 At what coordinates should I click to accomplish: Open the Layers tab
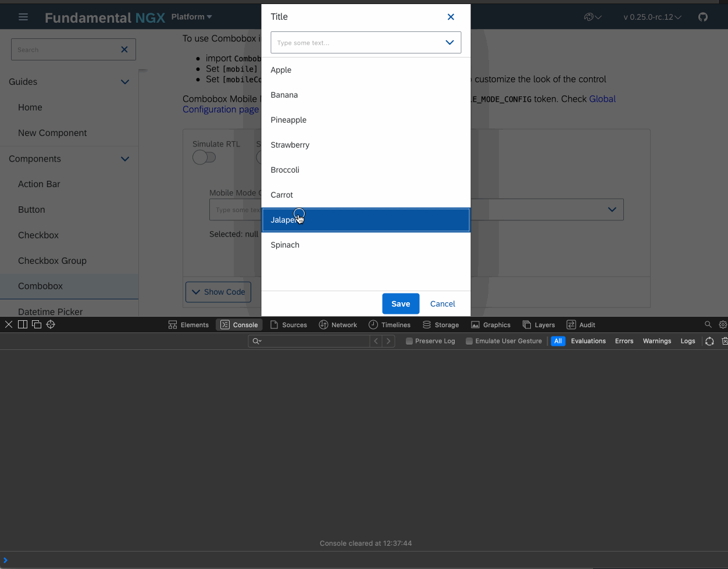(x=538, y=325)
